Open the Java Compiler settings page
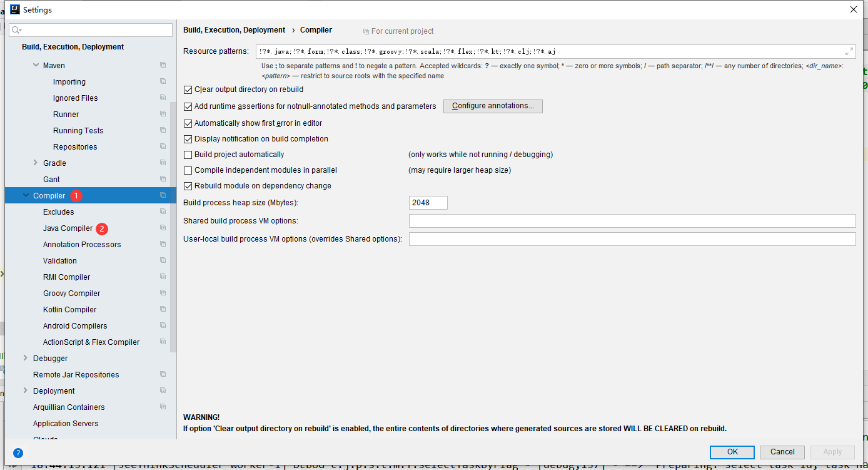This screenshot has height=470, width=868. coord(68,228)
